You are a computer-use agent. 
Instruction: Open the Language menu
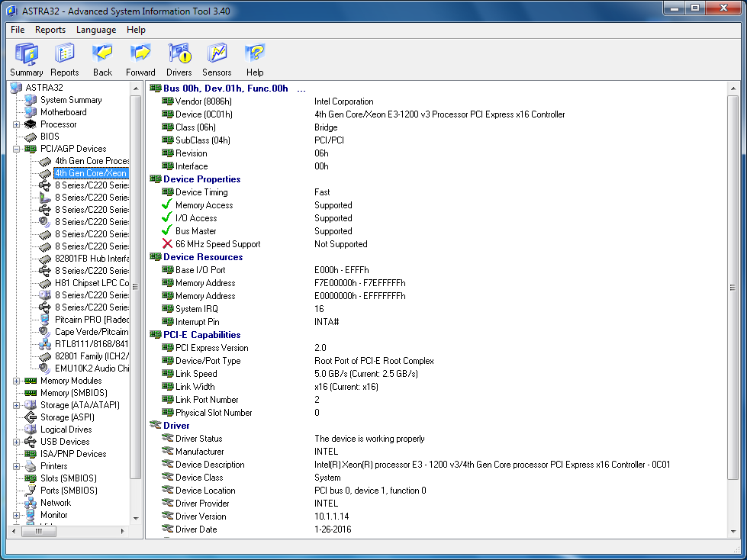click(96, 30)
